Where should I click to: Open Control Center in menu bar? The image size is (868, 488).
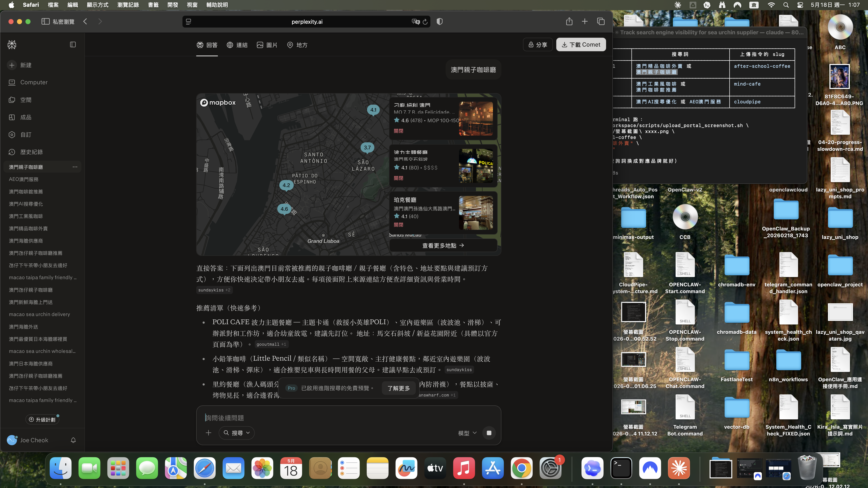point(800,5)
